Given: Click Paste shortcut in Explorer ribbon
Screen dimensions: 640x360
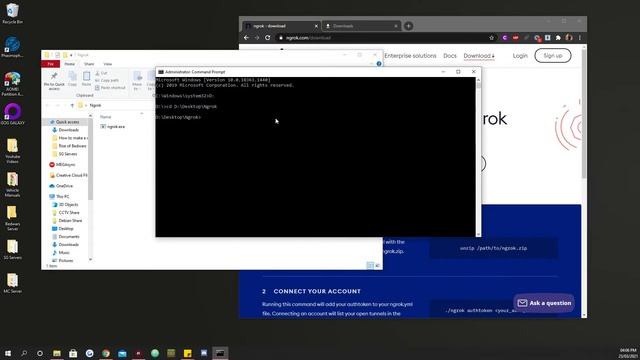Looking at the screenshot, I should coord(110,88).
